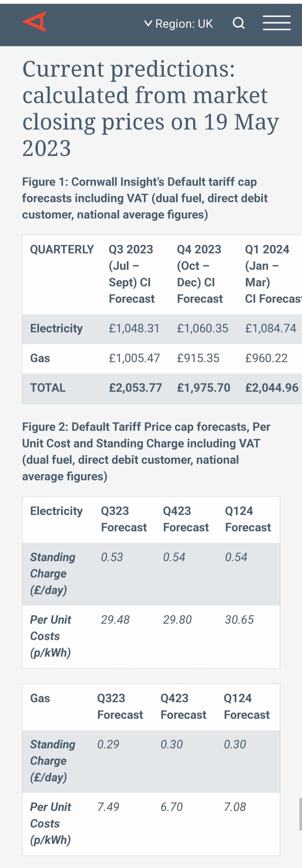Click the Q3 2023 column header
Screen dimensions: 302x868
tap(132, 274)
